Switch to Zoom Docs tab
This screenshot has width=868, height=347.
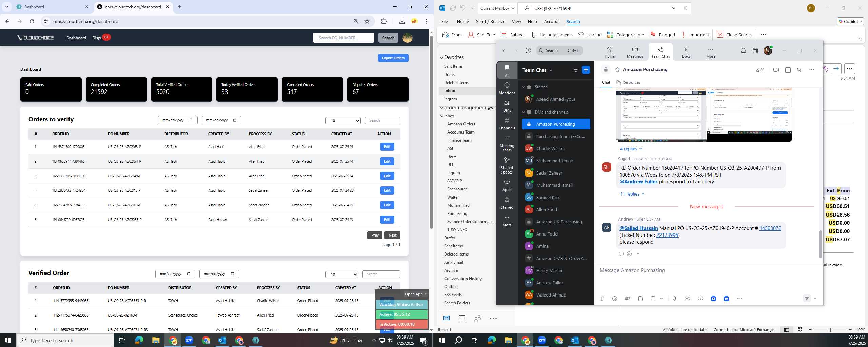coord(686,52)
